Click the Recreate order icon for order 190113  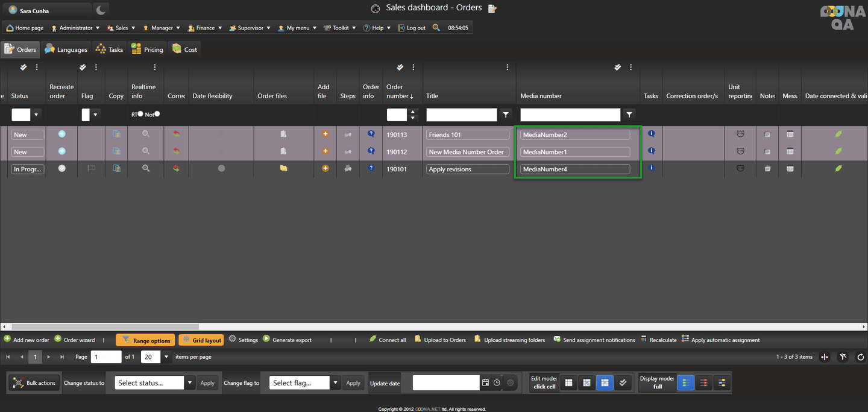point(61,134)
